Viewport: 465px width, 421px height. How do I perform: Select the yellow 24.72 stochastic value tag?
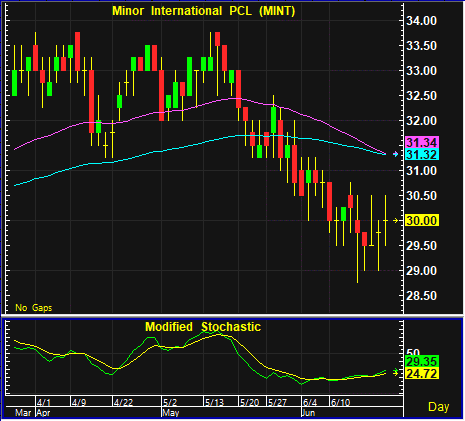click(x=422, y=373)
